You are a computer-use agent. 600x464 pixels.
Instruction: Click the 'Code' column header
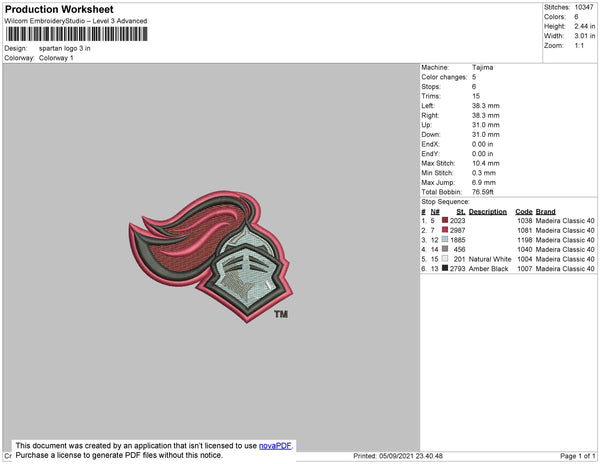[523, 212]
